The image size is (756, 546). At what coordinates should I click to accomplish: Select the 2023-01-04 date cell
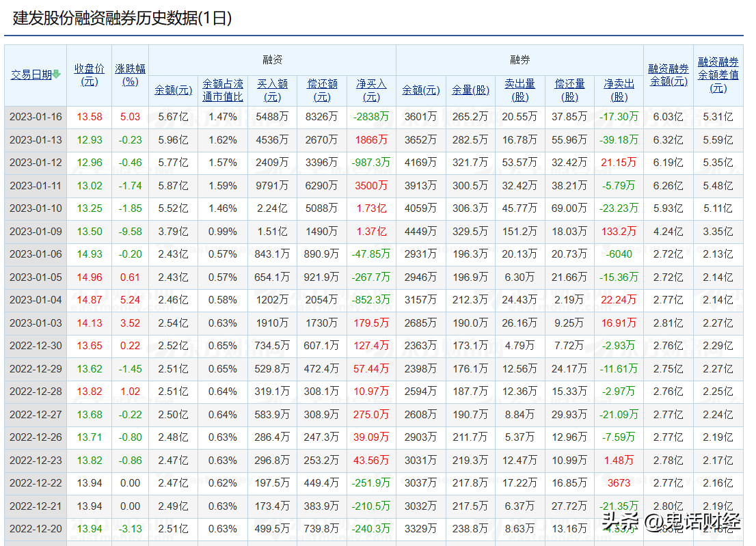36,300
